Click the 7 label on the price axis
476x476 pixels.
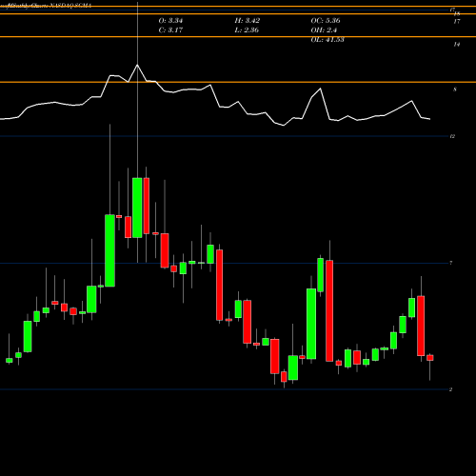click(x=451, y=263)
